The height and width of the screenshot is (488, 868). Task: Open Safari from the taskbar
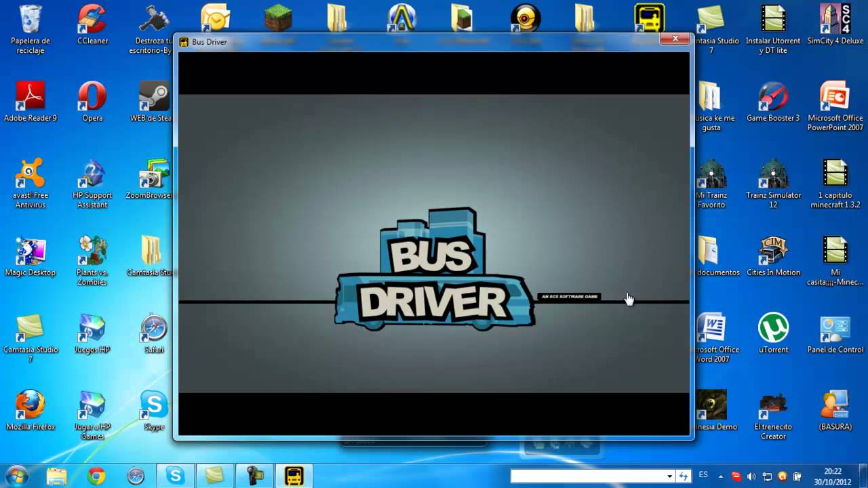pos(136,476)
